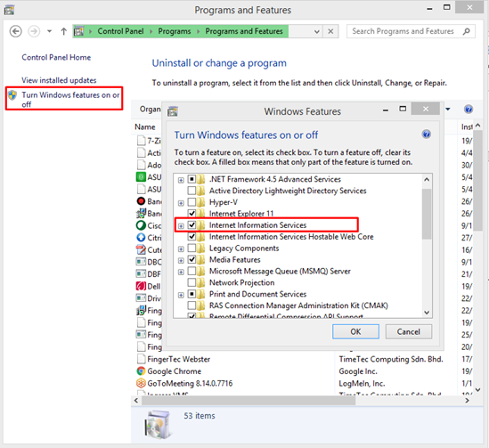This screenshot has width=489, height=448.
Task: Expand Internet Information Services node
Action: coord(181,225)
